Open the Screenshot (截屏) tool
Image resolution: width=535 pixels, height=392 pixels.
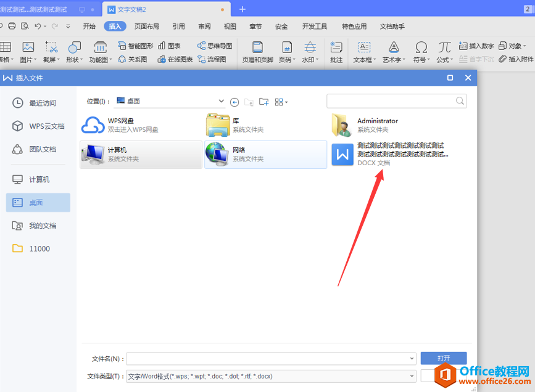click(51, 52)
